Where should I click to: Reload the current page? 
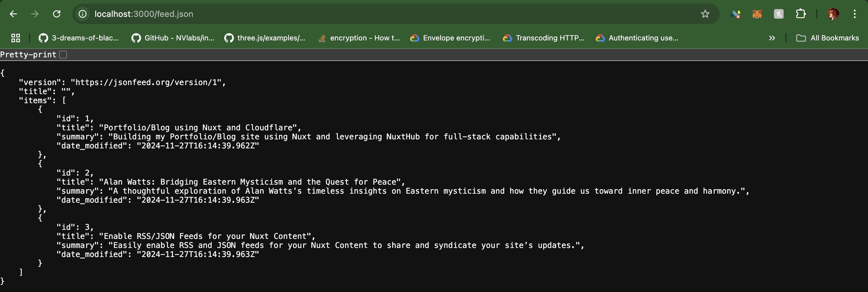click(x=57, y=14)
